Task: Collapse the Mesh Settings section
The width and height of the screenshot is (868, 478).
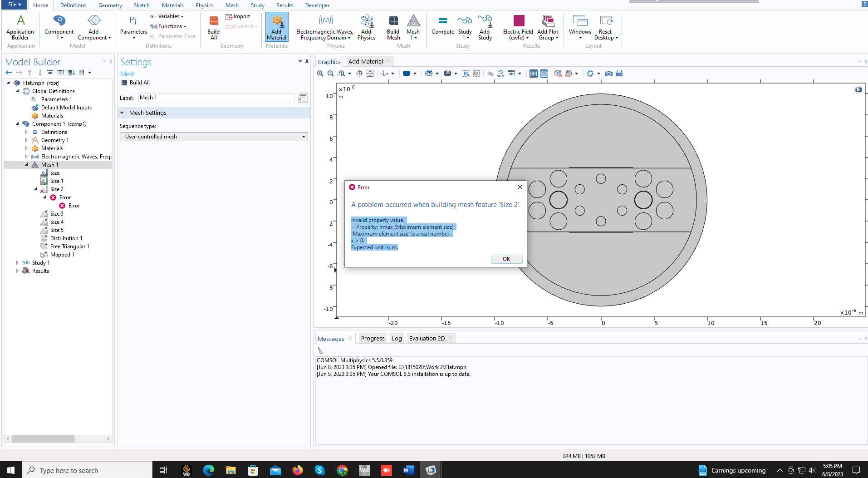Action: [122, 113]
